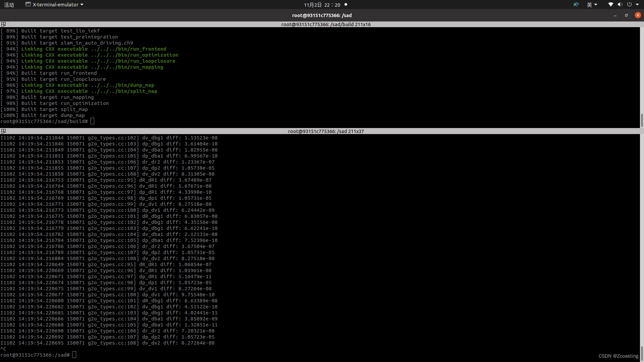Viewport: 644px width, 362px height.
Task: Click 'Built target slam_in_auto_driving.ch9' line
Action: click(67, 43)
